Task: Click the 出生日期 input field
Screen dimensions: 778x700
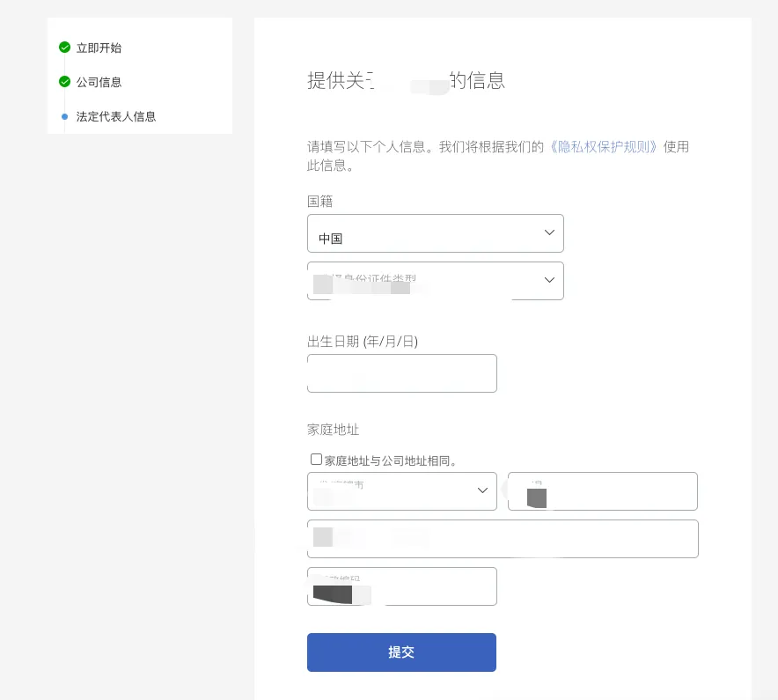Action: point(402,373)
